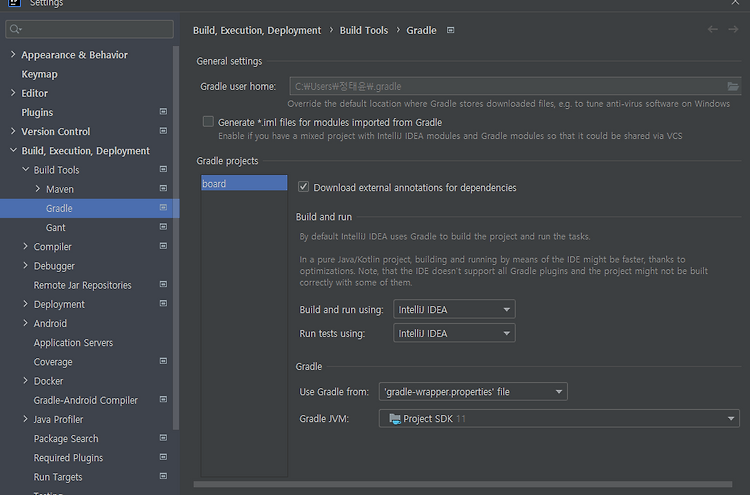Click the back navigation arrow

(x=713, y=30)
